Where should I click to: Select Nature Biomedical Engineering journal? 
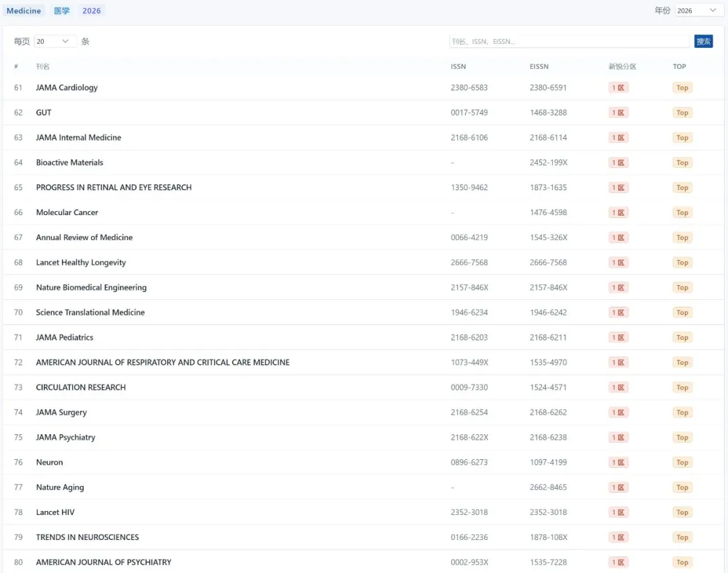pyautogui.click(x=91, y=287)
